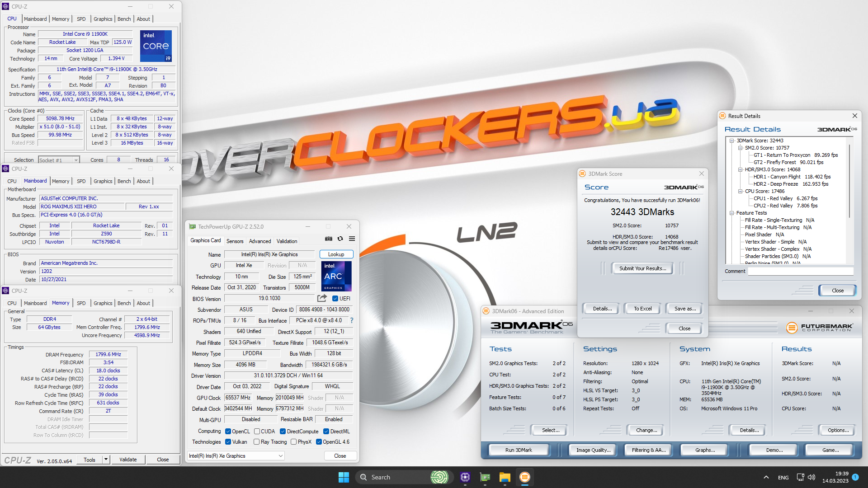Open File Explorer from the taskbar
The width and height of the screenshot is (868, 488).
tap(505, 477)
